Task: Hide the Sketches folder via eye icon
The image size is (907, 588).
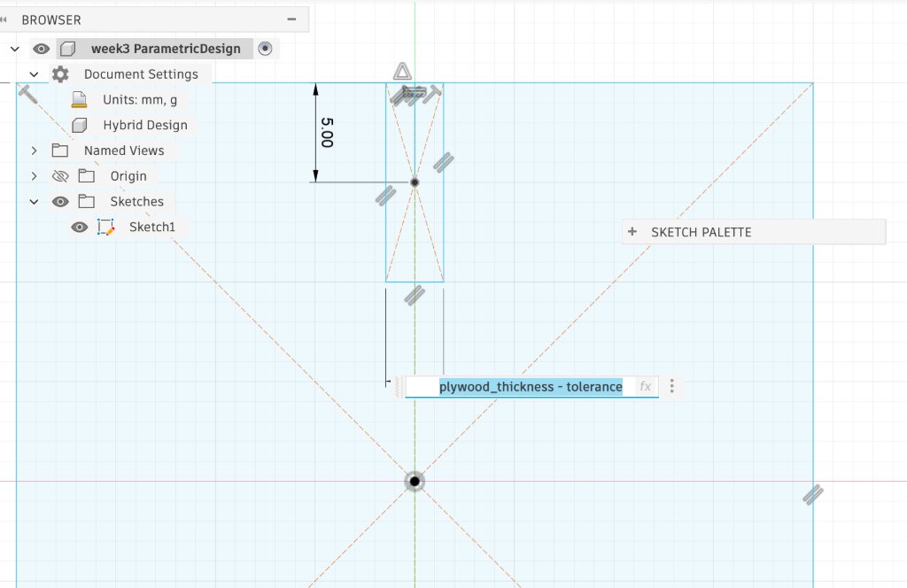Action: pyautogui.click(x=60, y=201)
